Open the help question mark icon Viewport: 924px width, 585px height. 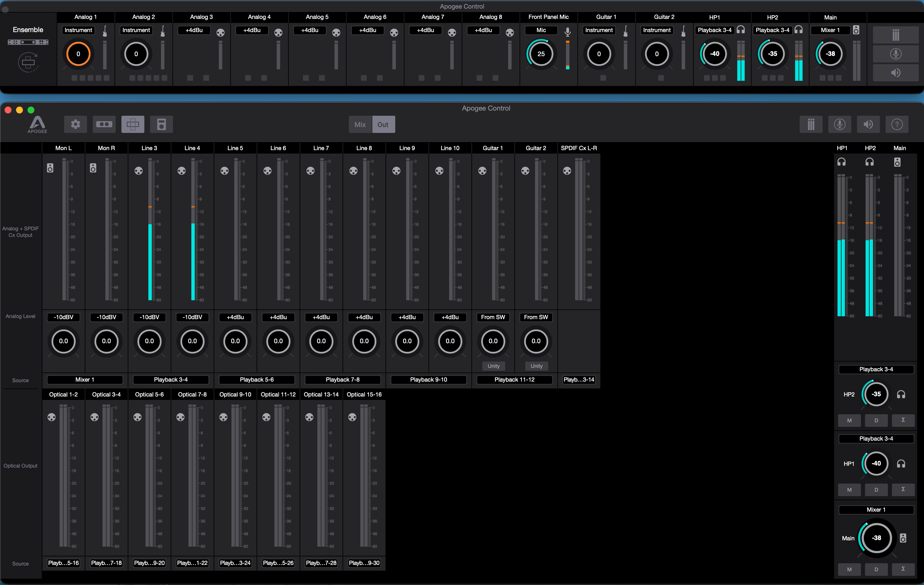(897, 124)
